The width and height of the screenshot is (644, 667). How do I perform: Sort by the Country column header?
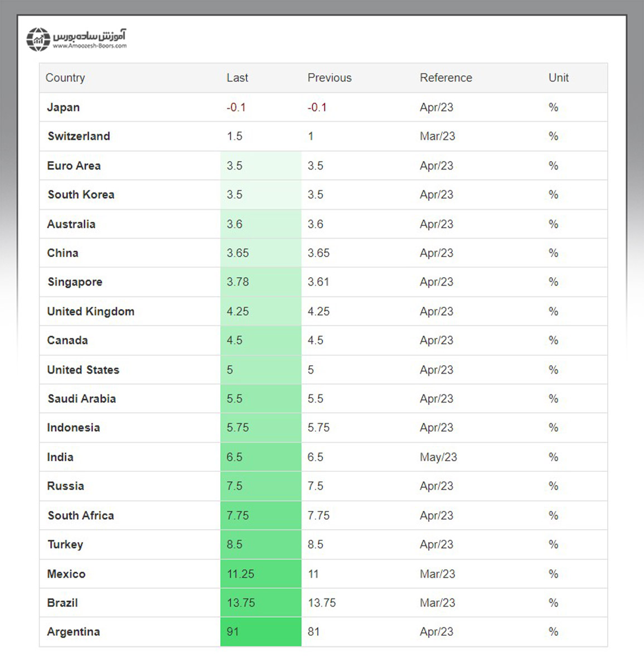[65, 78]
